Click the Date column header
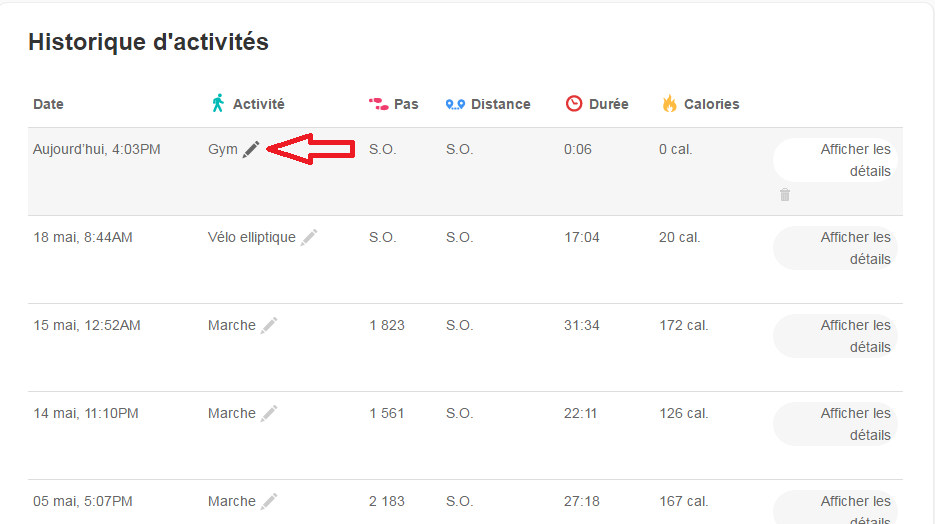 pos(48,104)
